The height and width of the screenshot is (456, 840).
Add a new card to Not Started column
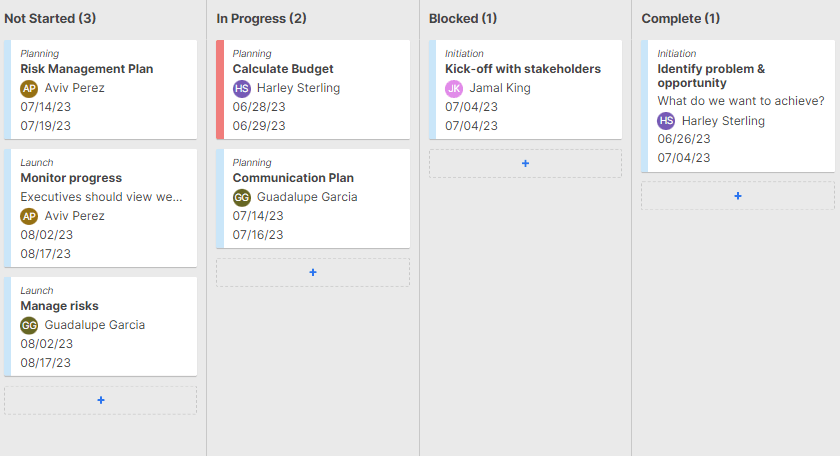point(101,400)
